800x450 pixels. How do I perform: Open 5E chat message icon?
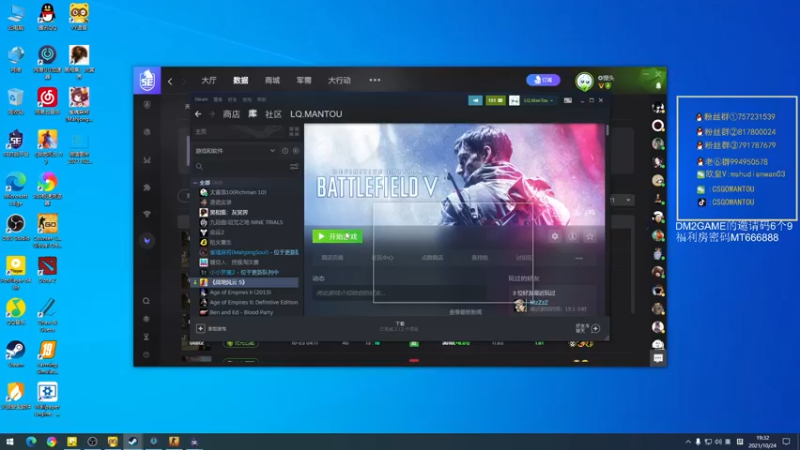658,359
